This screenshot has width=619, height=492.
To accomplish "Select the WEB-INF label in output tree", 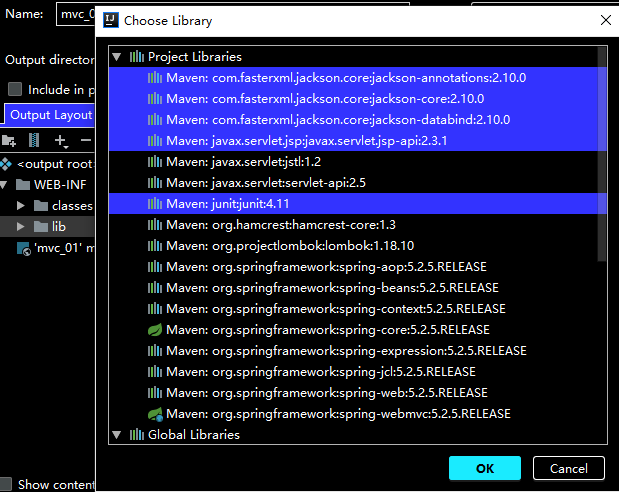I will click(x=60, y=184).
